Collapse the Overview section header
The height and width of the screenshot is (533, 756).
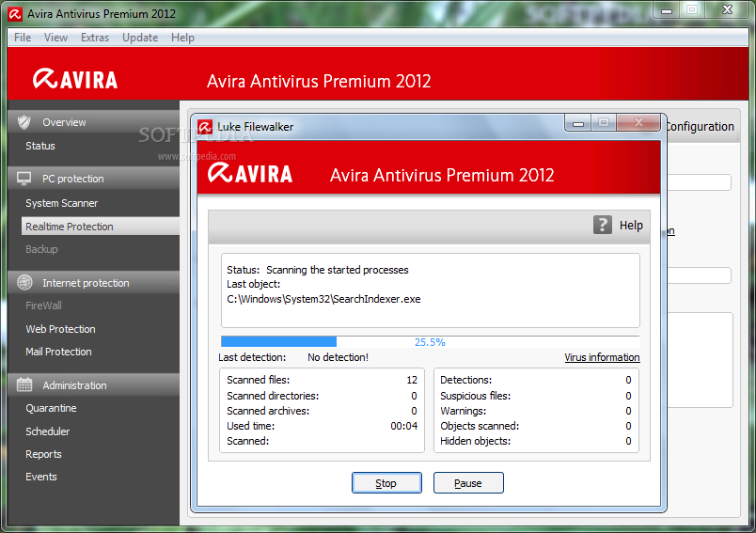[93, 122]
